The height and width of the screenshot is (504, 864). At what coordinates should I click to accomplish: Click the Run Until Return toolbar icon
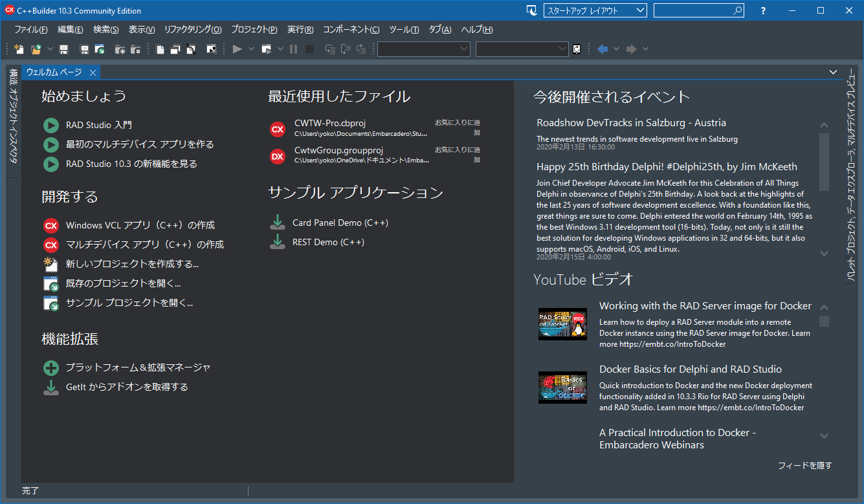361,49
